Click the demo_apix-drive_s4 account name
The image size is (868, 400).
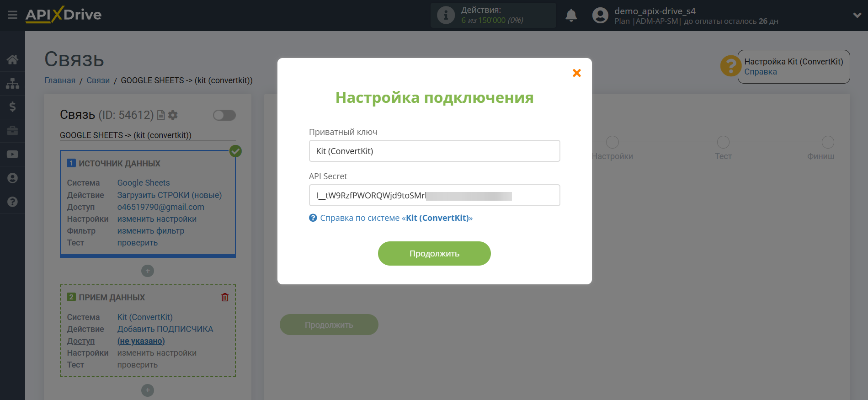point(655,11)
